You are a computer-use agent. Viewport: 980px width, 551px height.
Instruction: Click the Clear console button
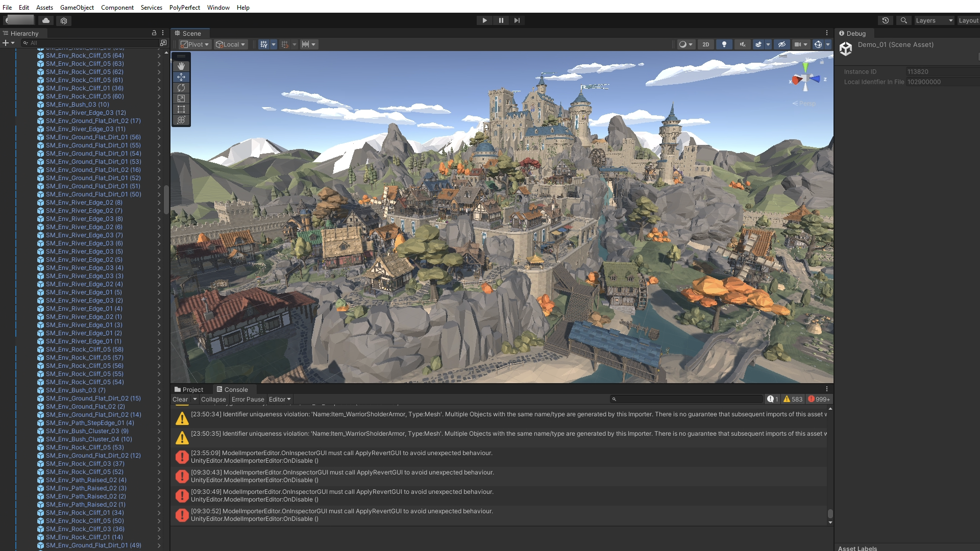coord(180,399)
